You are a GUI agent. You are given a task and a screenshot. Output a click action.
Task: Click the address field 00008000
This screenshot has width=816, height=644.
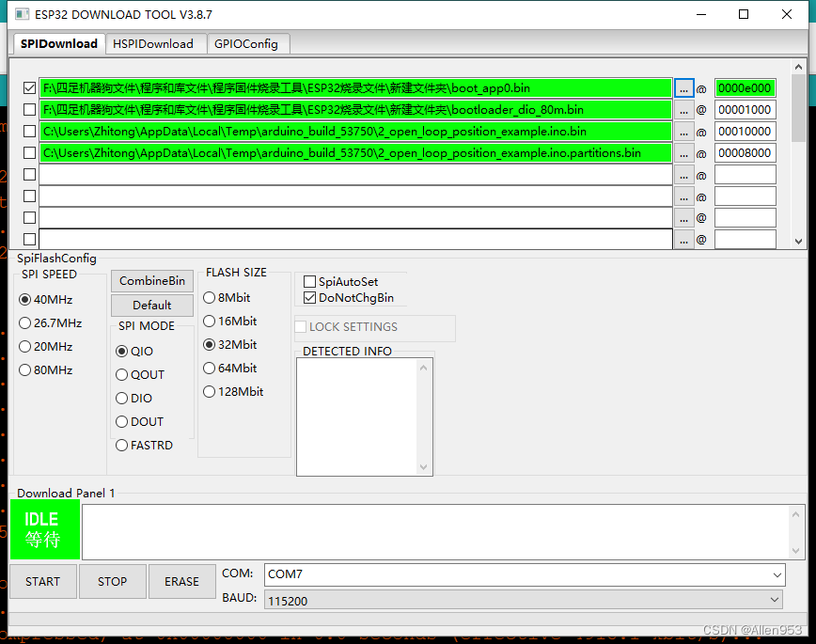coord(745,153)
